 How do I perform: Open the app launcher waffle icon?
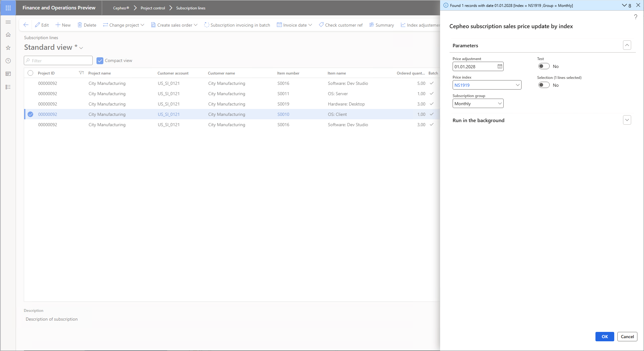point(8,8)
